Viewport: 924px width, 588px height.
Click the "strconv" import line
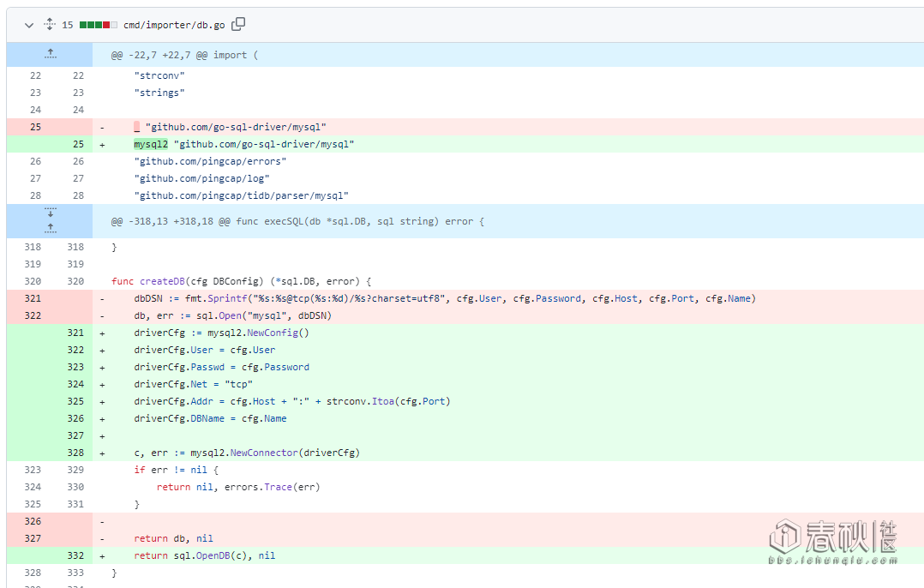pos(159,75)
